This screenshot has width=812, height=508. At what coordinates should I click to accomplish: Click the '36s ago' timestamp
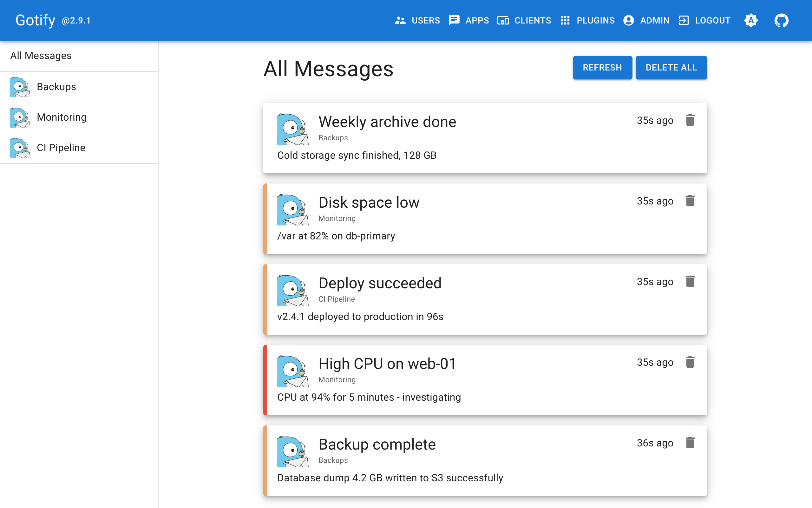coord(655,443)
